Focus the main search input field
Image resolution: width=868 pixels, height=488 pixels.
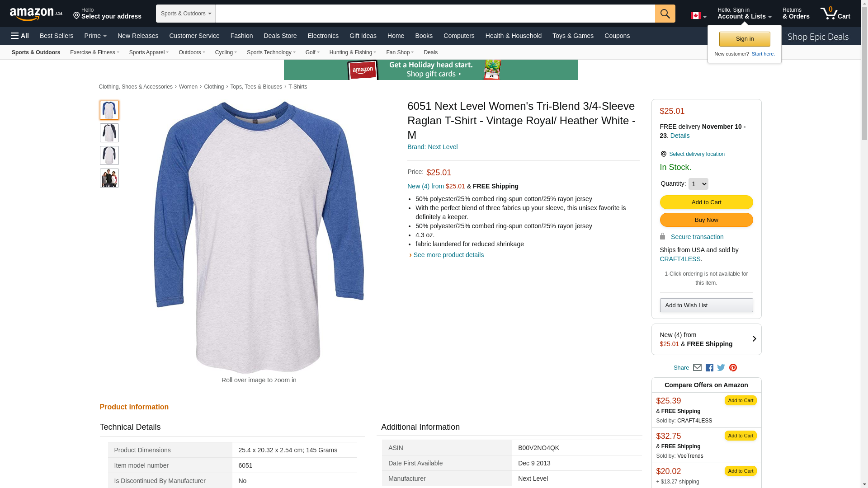pos(435,14)
